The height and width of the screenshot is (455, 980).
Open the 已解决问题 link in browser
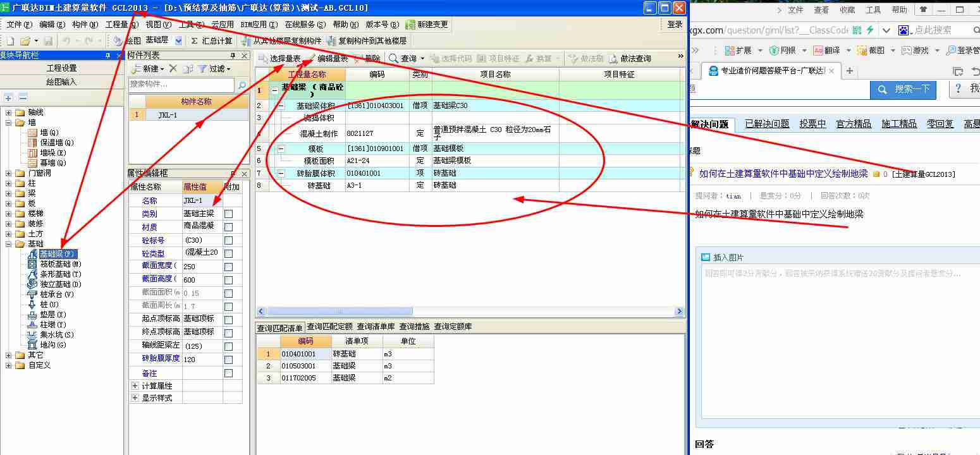coord(767,124)
